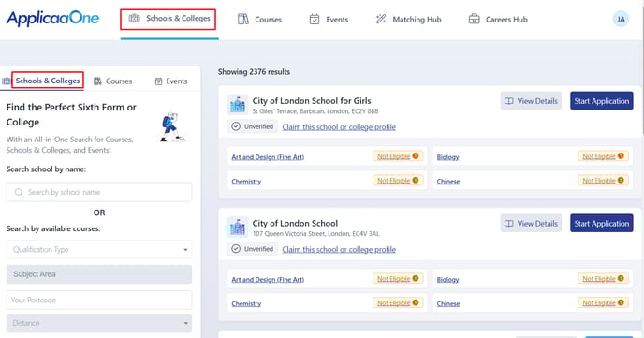This screenshot has height=338, width=644.
Task: Click the Unverified check icon for City of London School
Action: [x=236, y=249]
